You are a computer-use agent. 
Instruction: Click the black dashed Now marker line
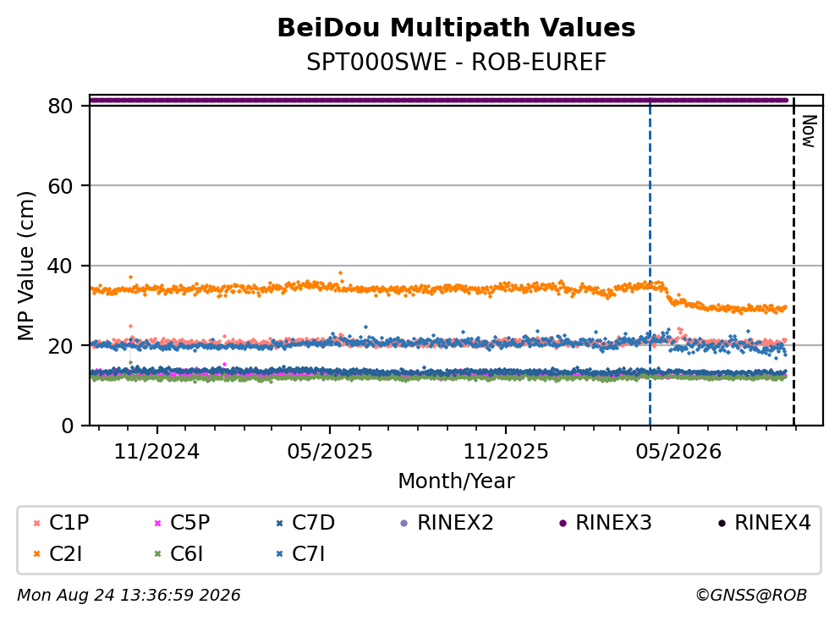794,262
